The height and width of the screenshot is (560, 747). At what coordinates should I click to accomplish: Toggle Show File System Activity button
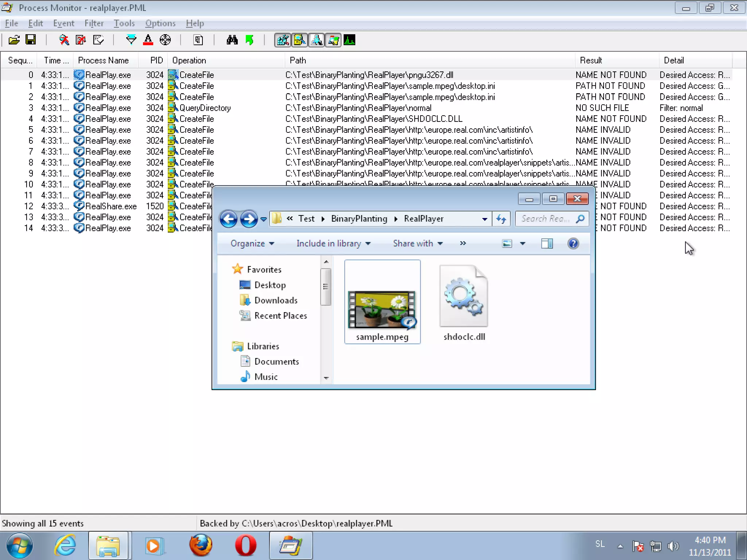(x=299, y=40)
